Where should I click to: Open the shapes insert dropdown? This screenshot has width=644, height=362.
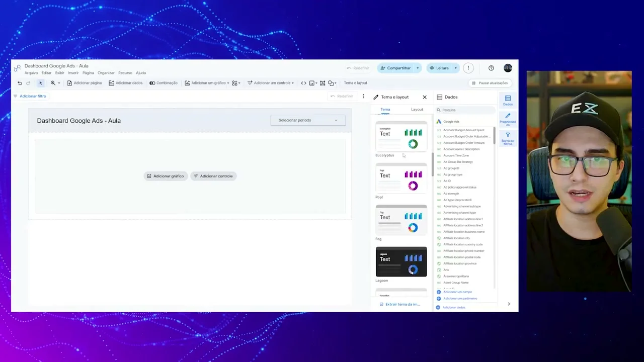(x=332, y=83)
